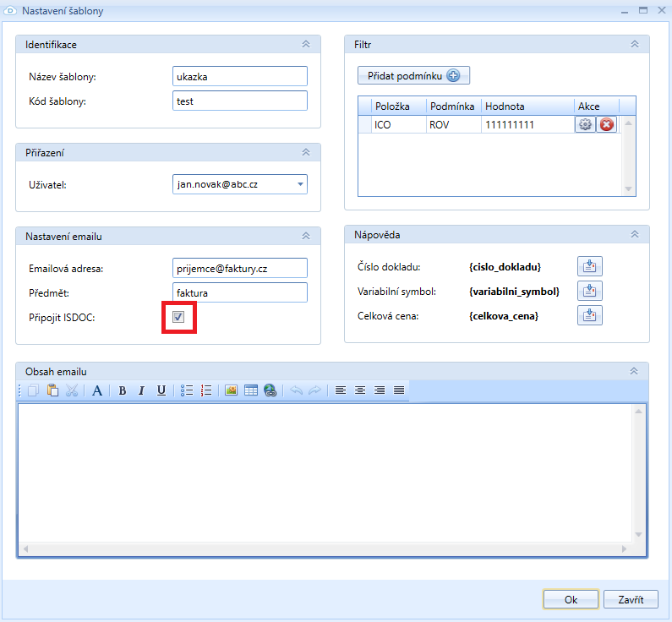The width and height of the screenshot is (672, 622).
Task: Collapse the Obsah emailu panel
Action: [x=634, y=371]
